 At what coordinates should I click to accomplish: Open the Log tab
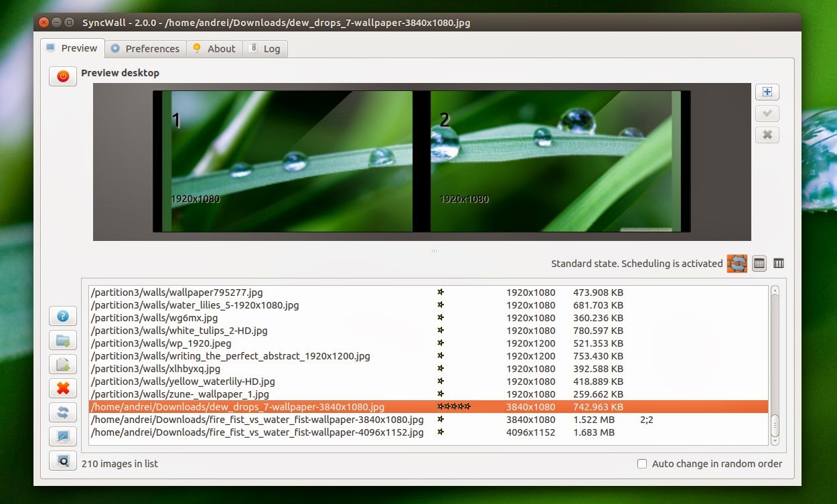(x=265, y=48)
